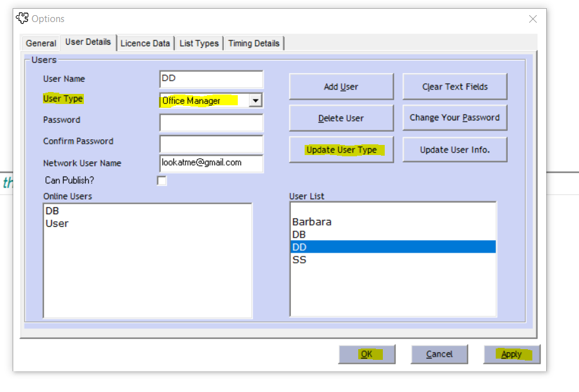Go to the Timing Details tab
This screenshot has width=579, height=392.
coord(254,43)
